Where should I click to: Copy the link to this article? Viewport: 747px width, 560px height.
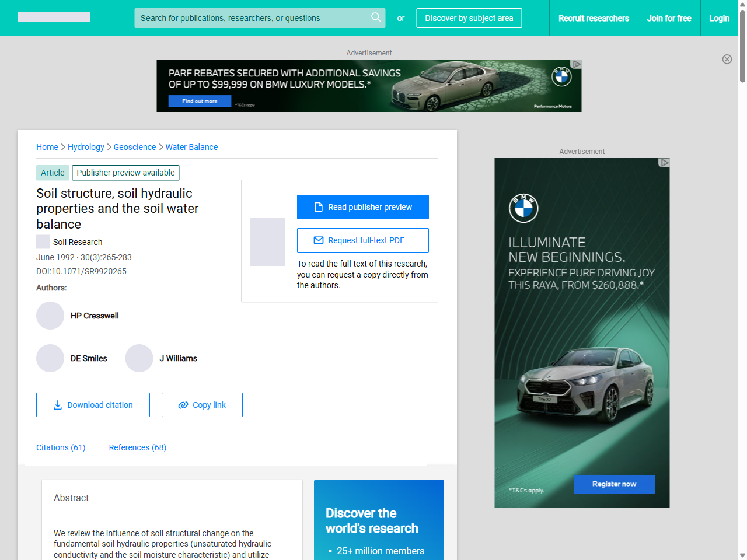pos(202,405)
